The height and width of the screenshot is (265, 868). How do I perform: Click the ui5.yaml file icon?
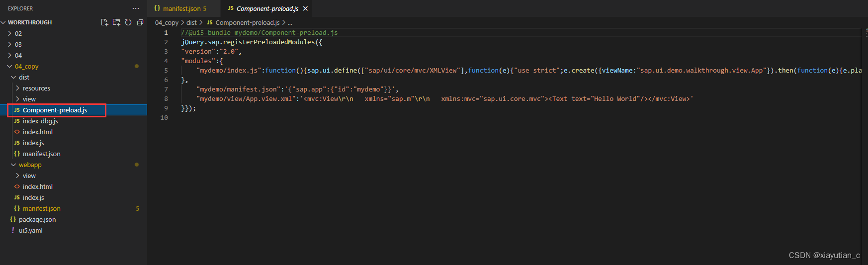[x=13, y=230]
